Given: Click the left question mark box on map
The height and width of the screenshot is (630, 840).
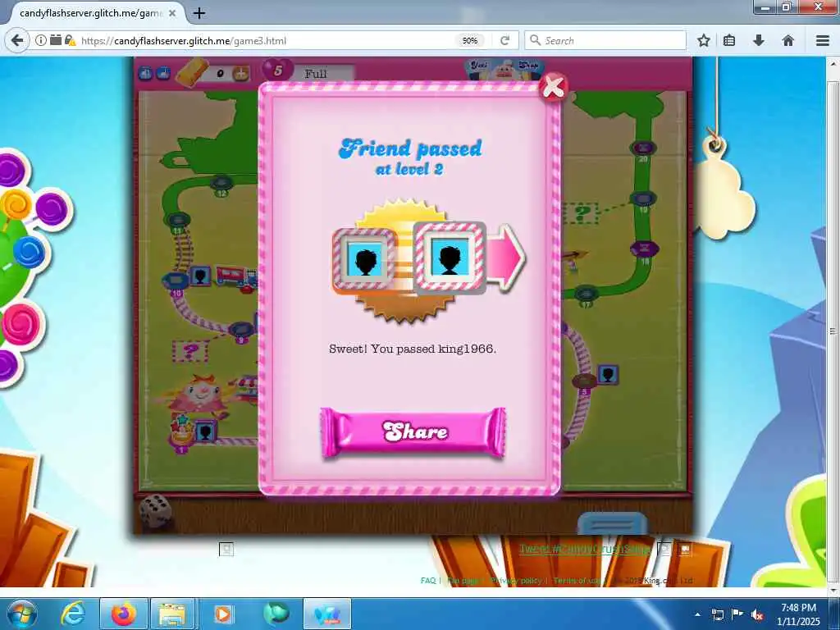Looking at the screenshot, I should [190, 351].
